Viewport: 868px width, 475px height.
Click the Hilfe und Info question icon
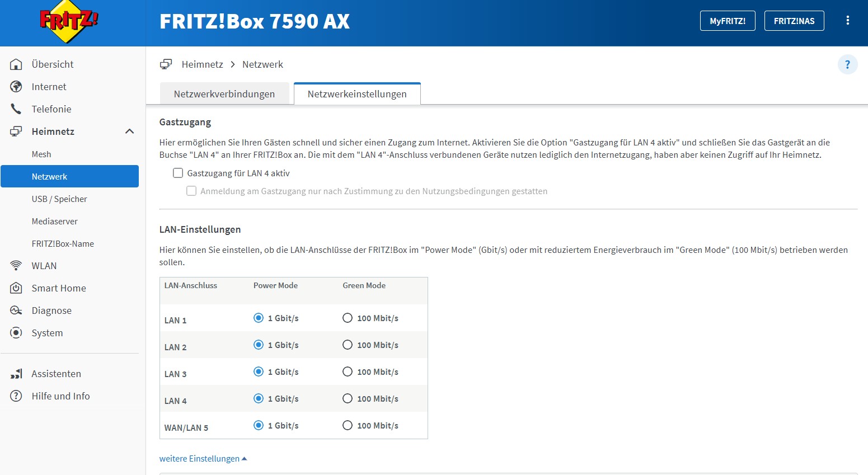[x=16, y=396]
